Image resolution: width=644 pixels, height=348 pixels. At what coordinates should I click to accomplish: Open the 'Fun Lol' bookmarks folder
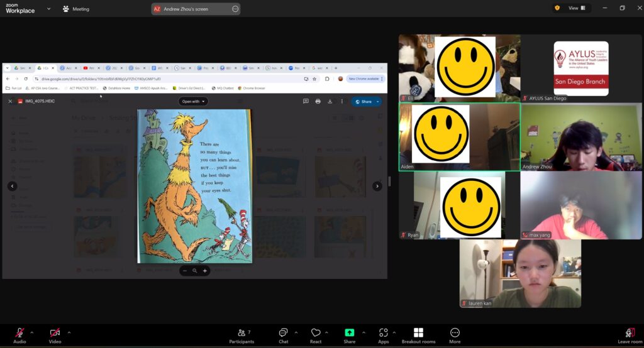coord(14,88)
